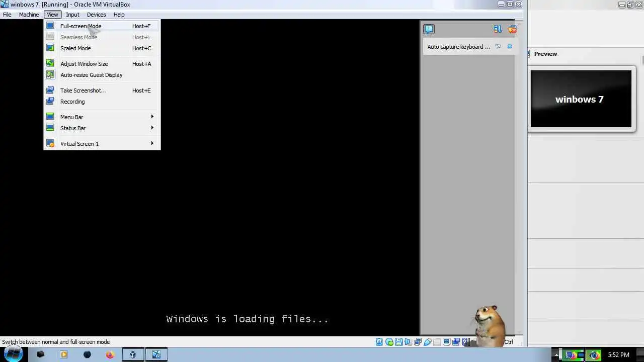644x362 pixels.
Task: Dismiss the Auto capture keyboard notification
Action: 510,47
